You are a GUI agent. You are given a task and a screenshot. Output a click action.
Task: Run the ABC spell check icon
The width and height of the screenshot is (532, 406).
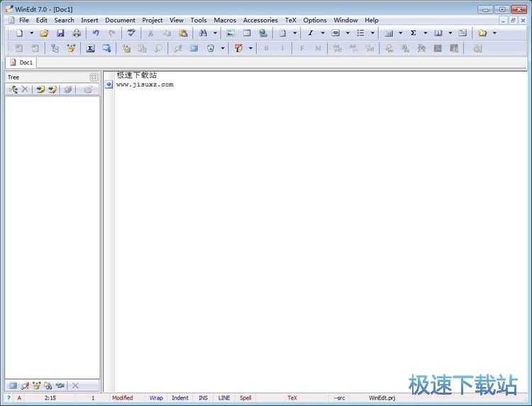point(131,33)
